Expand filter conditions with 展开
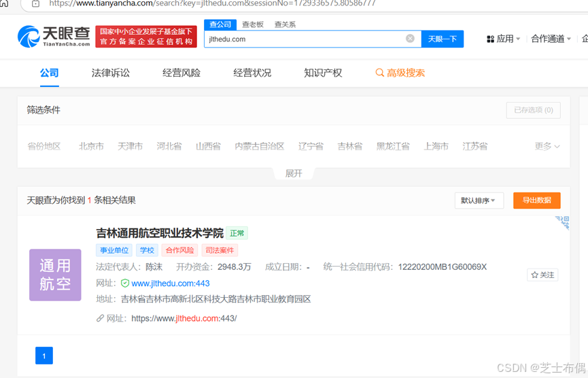This screenshot has width=588, height=378. pos(294,173)
